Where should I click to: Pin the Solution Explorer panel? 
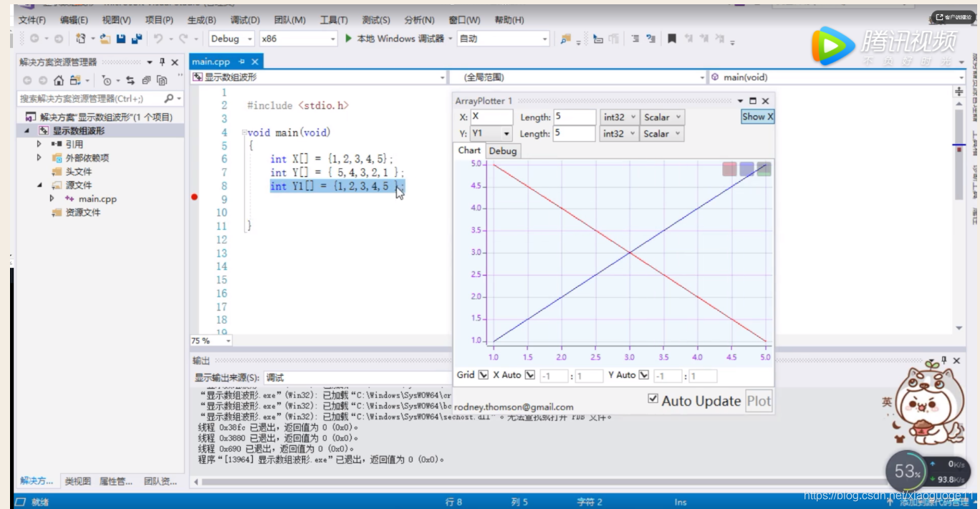tap(163, 62)
